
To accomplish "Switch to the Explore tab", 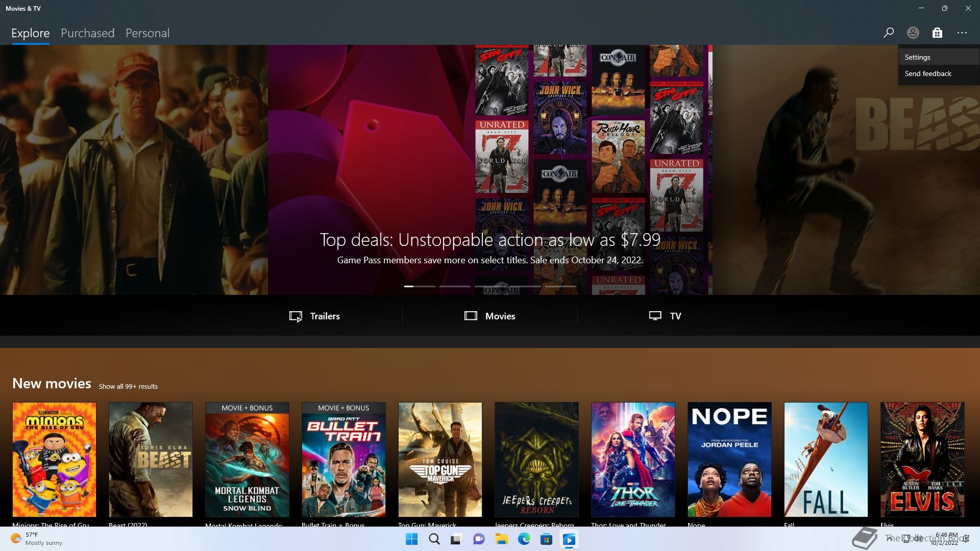I will [x=31, y=33].
